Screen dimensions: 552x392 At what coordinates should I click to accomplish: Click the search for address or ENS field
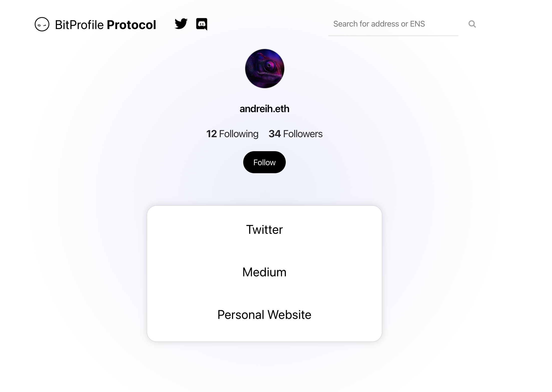[393, 24]
